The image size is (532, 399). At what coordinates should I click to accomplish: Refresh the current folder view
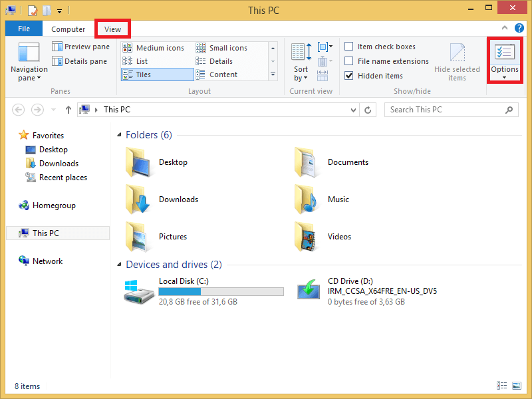[368, 110]
